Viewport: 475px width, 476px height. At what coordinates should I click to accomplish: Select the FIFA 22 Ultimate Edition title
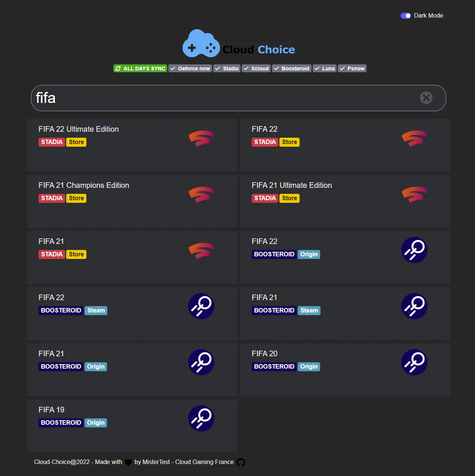[79, 129]
